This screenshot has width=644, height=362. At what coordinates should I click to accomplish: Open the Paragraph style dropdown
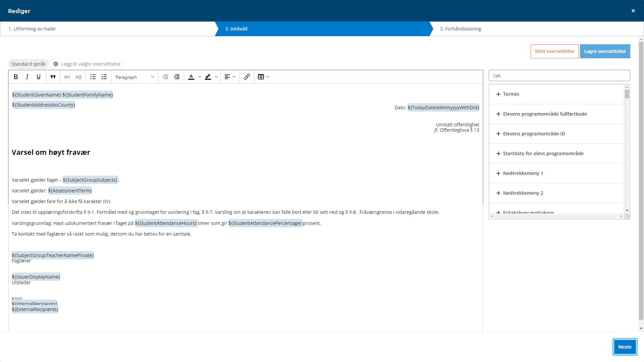(135, 77)
